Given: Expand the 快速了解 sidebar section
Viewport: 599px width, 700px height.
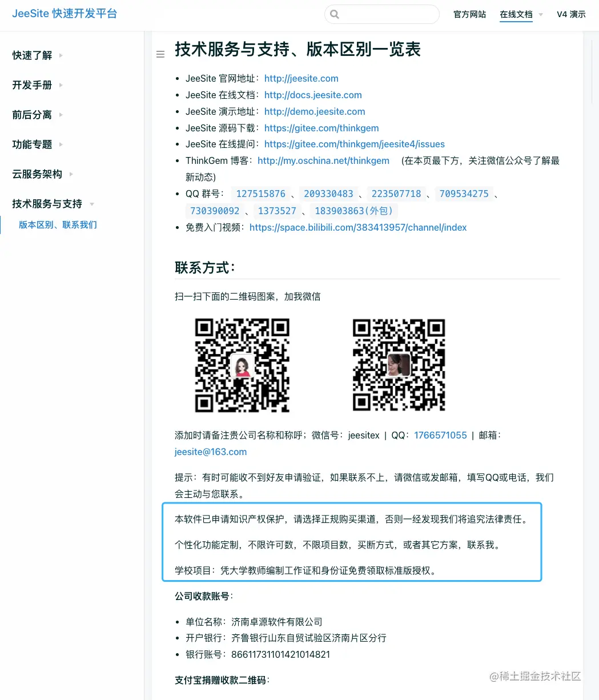Looking at the screenshot, I should 38,55.
